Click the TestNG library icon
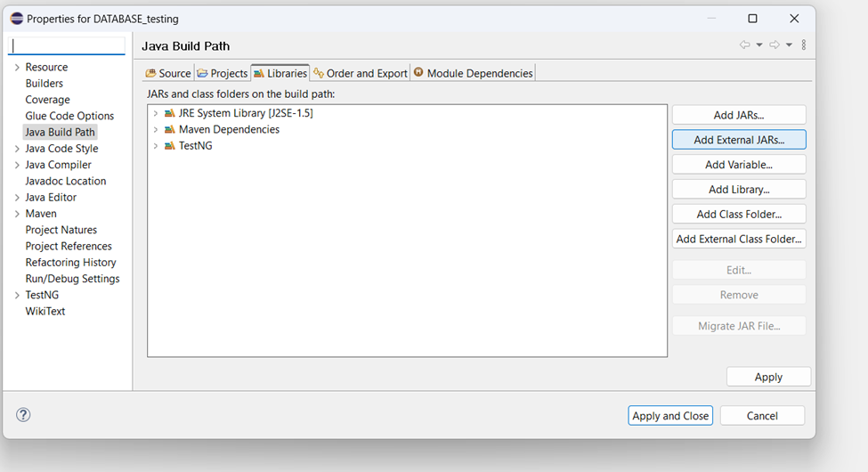The width and height of the screenshot is (868, 472). [169, 146]
